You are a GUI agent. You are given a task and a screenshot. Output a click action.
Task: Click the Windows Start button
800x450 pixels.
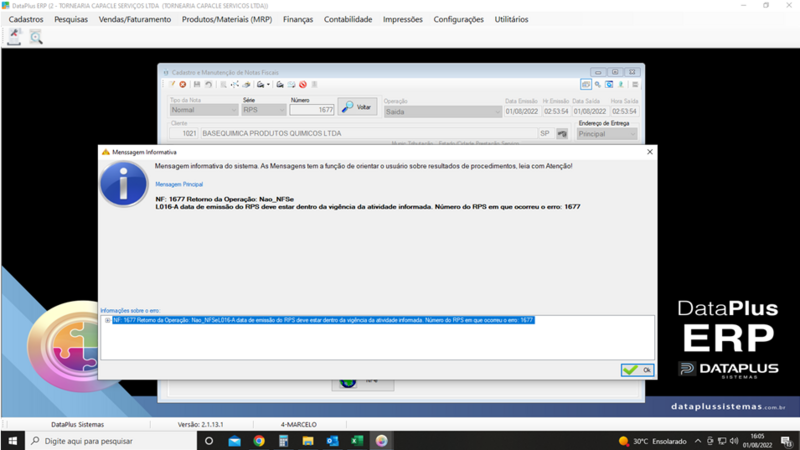click(x=12, y=441)
